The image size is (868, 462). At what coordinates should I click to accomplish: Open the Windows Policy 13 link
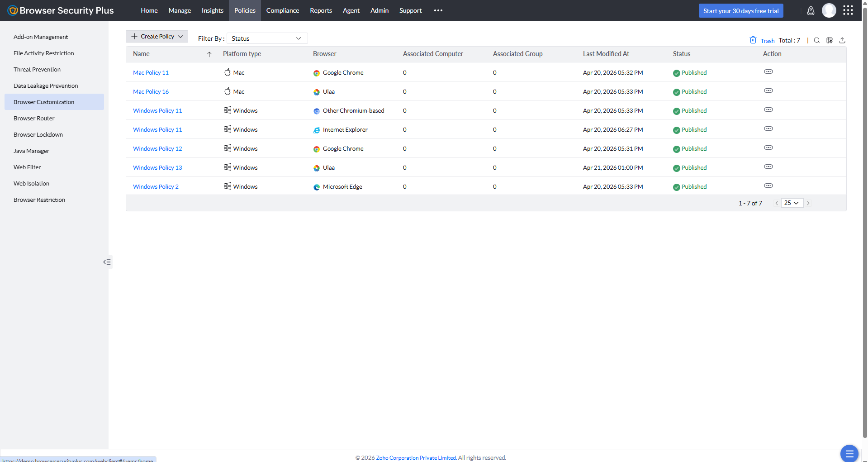tap(157, 167)
